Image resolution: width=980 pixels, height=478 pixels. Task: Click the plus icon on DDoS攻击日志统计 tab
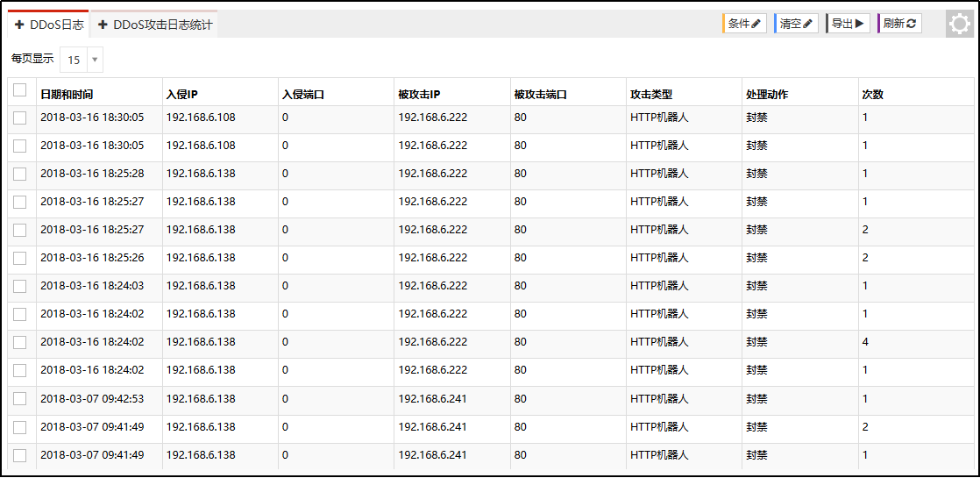point(103,25)
